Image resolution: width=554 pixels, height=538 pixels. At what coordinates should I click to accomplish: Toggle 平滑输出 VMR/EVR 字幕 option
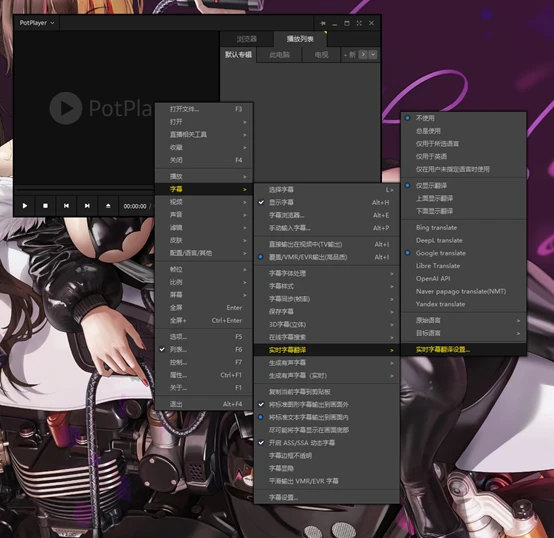[x=327, y=481]
